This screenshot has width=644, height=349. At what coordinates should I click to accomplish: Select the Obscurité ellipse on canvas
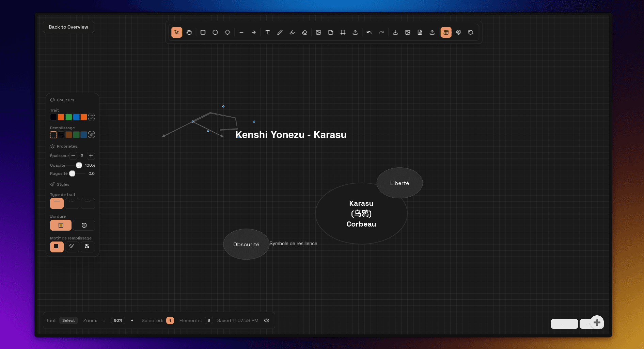[246, 244]
